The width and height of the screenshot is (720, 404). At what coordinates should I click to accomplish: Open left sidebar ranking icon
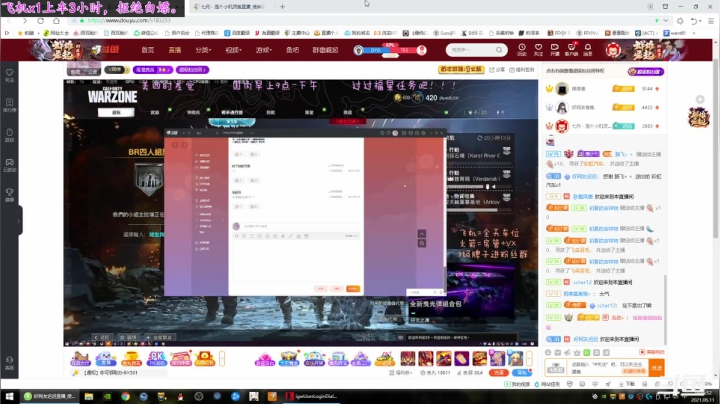coord(9,105)
